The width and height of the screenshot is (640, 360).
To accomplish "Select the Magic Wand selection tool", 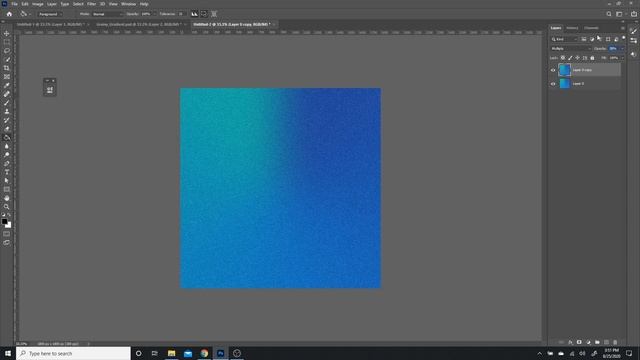I will click(7, 59).
